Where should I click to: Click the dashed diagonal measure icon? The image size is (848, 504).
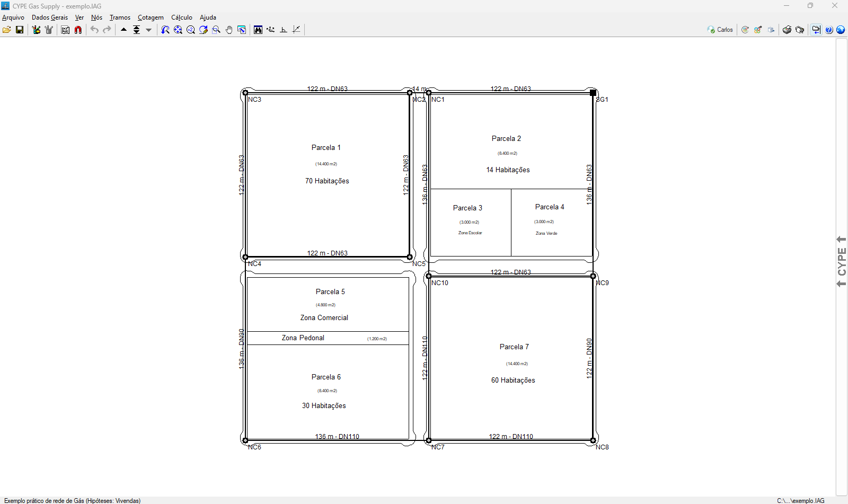(x=296, y=30)
